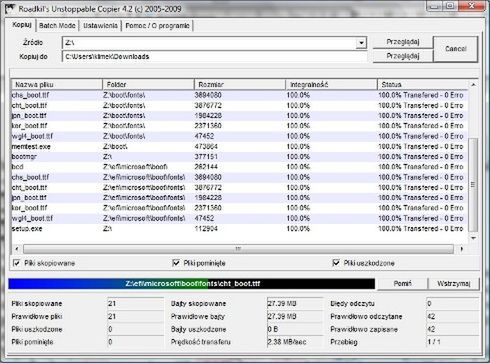
Task: Sort by Folder column header
Action: click(148, 84)
